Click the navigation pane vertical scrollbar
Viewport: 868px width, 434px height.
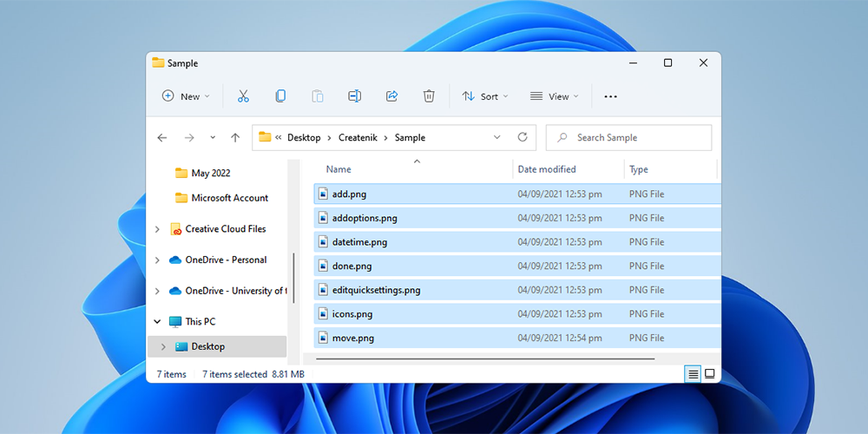pos(293,278)
